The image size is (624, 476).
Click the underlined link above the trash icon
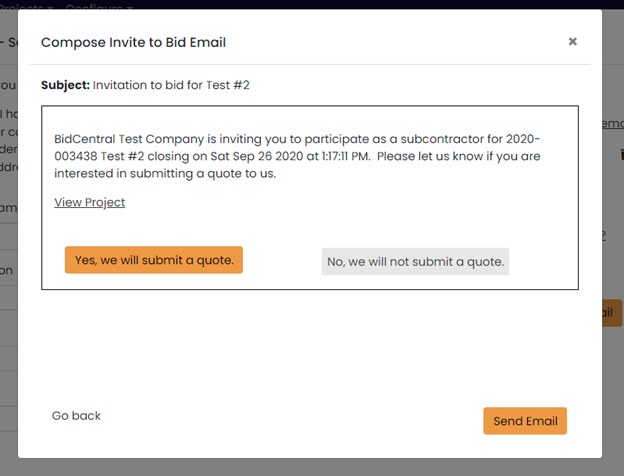612,123
